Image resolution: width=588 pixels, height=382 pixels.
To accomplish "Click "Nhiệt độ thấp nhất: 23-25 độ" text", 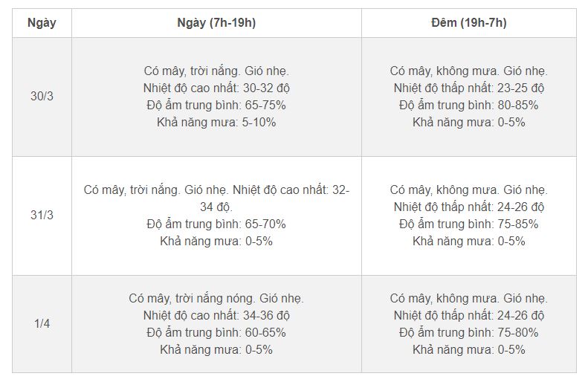I will pyautogui.click(x=468, y=88).
